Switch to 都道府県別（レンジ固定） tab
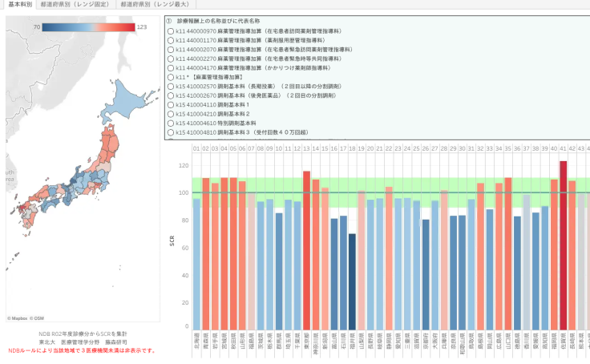Image resolution: width=590 pixels, height=364 pixels. coord(75,5)
